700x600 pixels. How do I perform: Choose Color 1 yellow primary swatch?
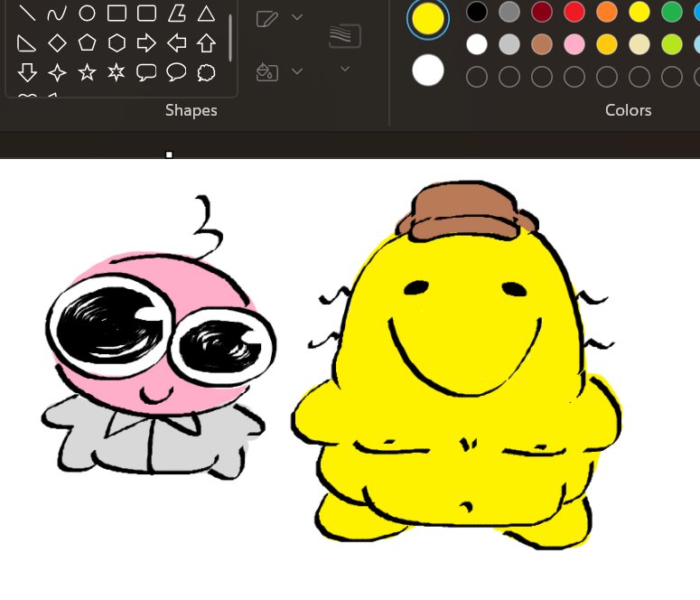(x=428, y=18)
